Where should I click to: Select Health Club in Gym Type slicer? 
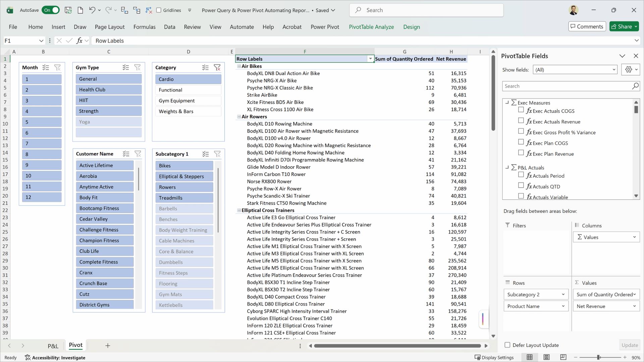point(109,90)
